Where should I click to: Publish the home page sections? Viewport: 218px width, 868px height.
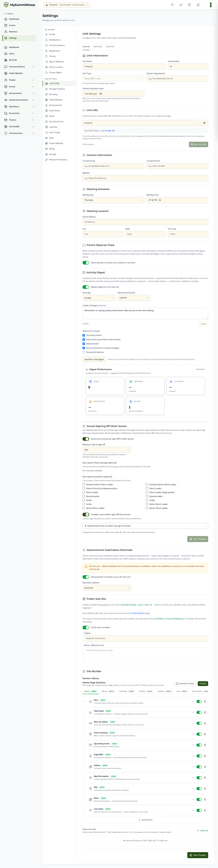(x=203, y=684)
